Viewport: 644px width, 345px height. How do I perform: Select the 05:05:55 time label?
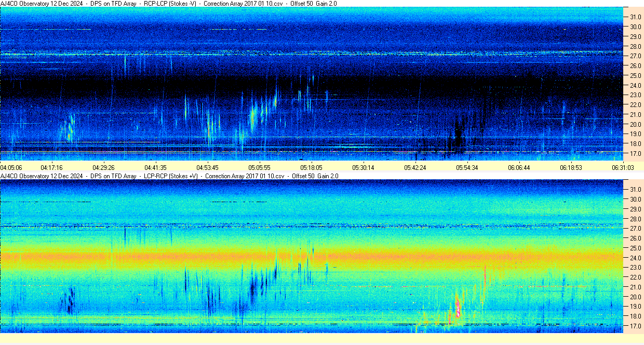(x=259, y=168)
